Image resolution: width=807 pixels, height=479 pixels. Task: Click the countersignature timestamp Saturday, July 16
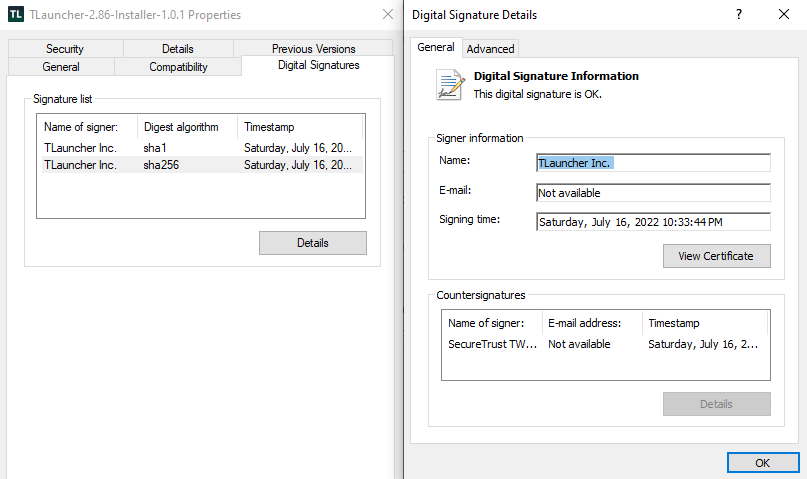703,344
